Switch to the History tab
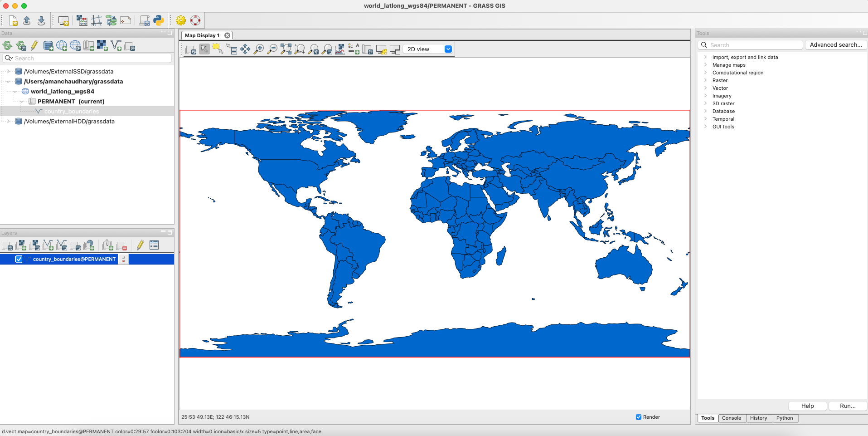This screenshot has height=436, width=868. (x=758, y=418)
